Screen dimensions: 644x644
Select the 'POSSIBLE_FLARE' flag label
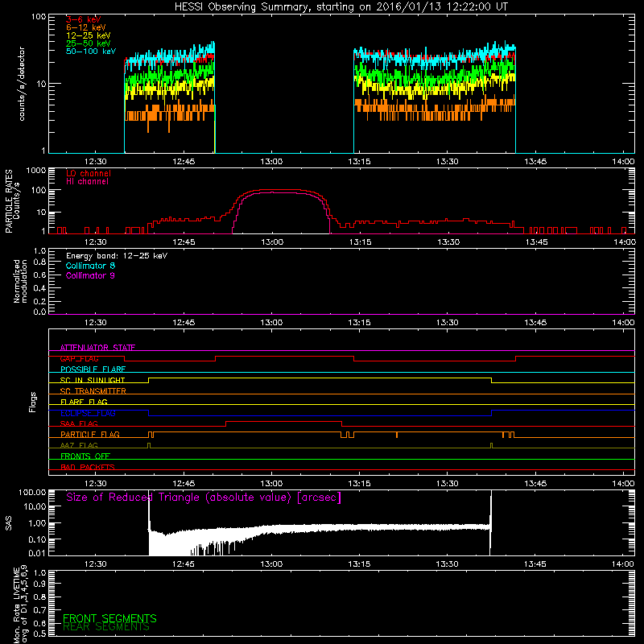coord(93,369)
